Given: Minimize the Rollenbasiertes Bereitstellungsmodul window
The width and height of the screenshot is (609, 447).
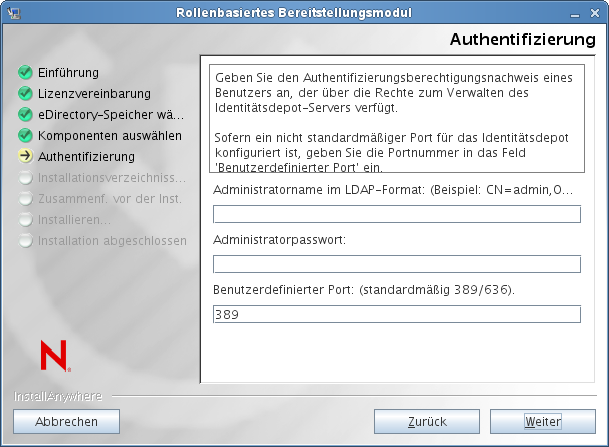Looking at the screenshot, I should point(575,14).
